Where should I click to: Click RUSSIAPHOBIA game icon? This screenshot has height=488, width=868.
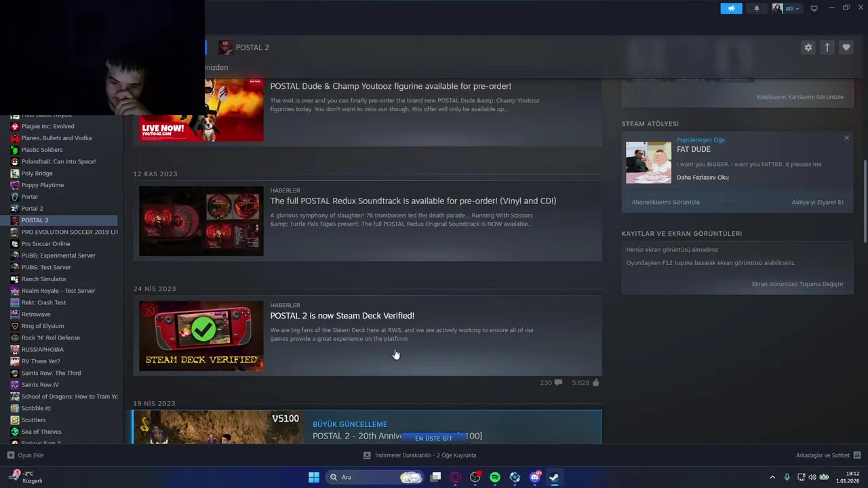(15, 349)
